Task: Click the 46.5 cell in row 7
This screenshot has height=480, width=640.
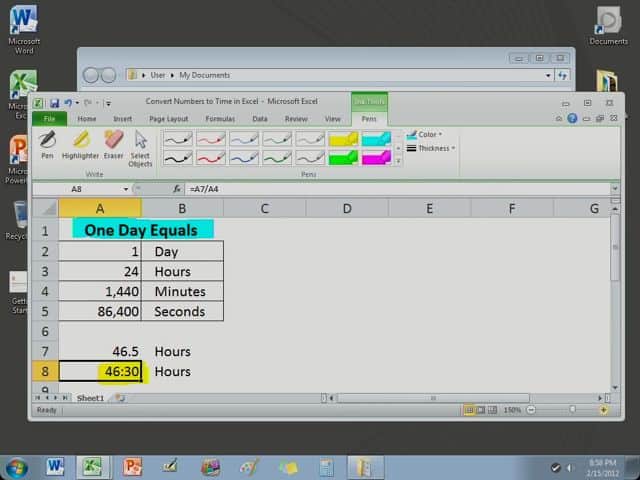Action: [100, 351]
